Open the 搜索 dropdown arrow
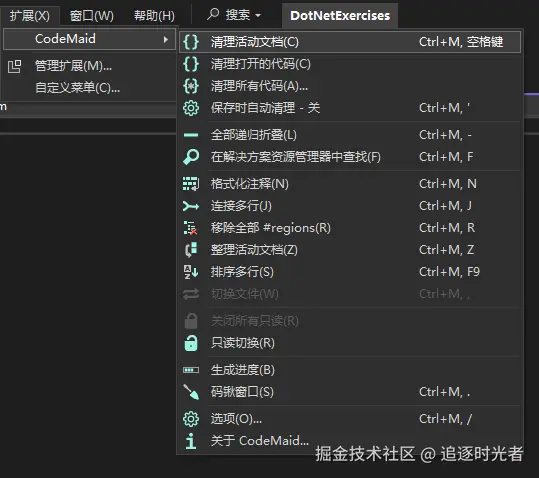539x478 pixels. click(258, 15)
